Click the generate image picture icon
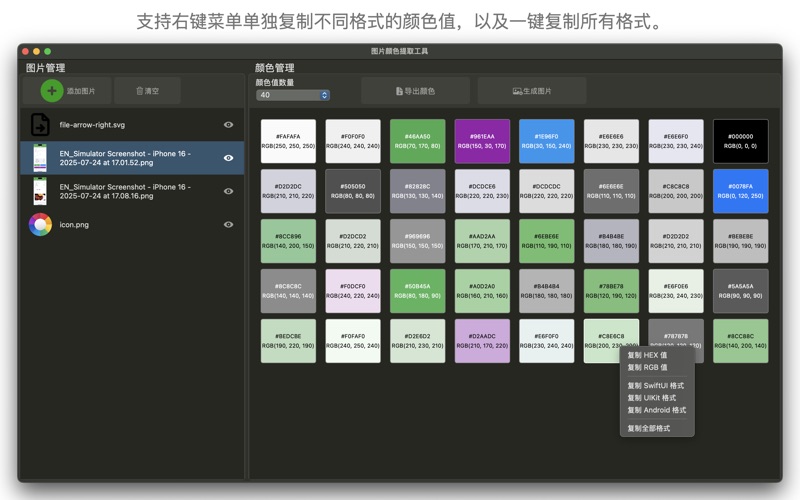 click(x=518, y=91)
